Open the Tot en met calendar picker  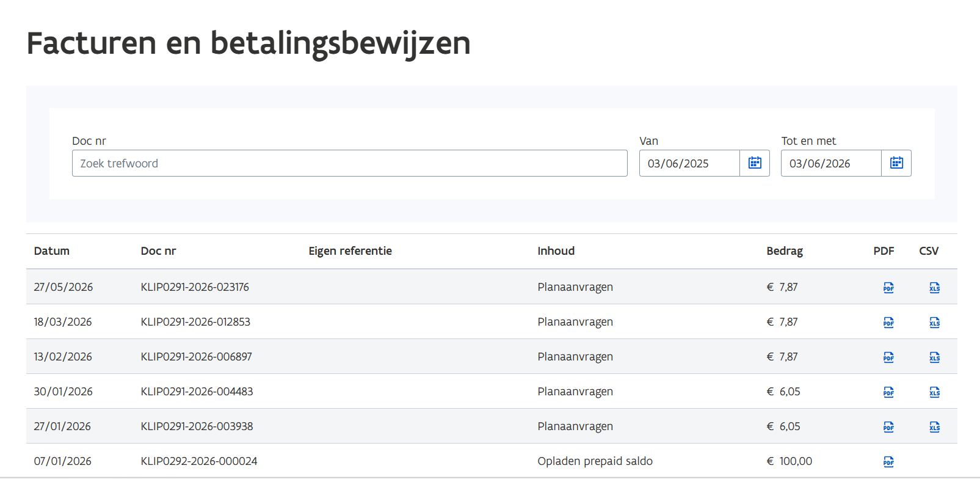pos(896,163)
